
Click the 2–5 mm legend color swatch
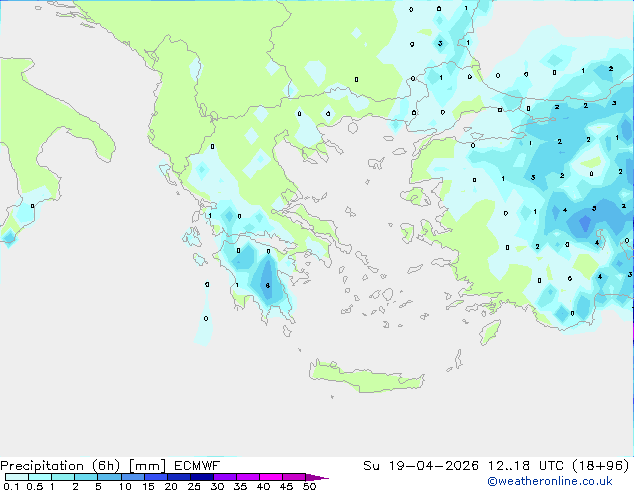coord(86,477)
